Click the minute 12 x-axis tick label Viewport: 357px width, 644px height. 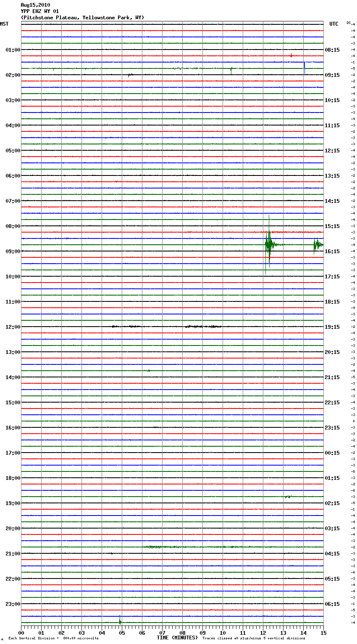(x=263, y=632)
